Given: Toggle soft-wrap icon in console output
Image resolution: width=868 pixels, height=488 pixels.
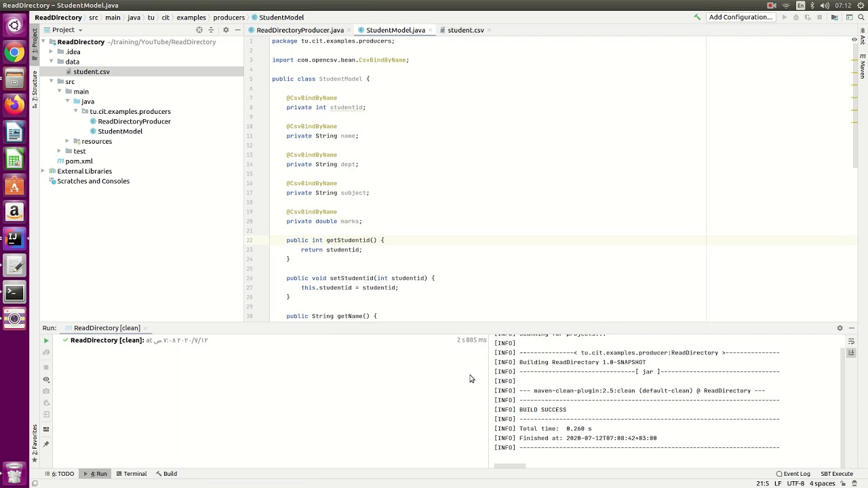Looking at the screenshot, I should click(851, 341).
